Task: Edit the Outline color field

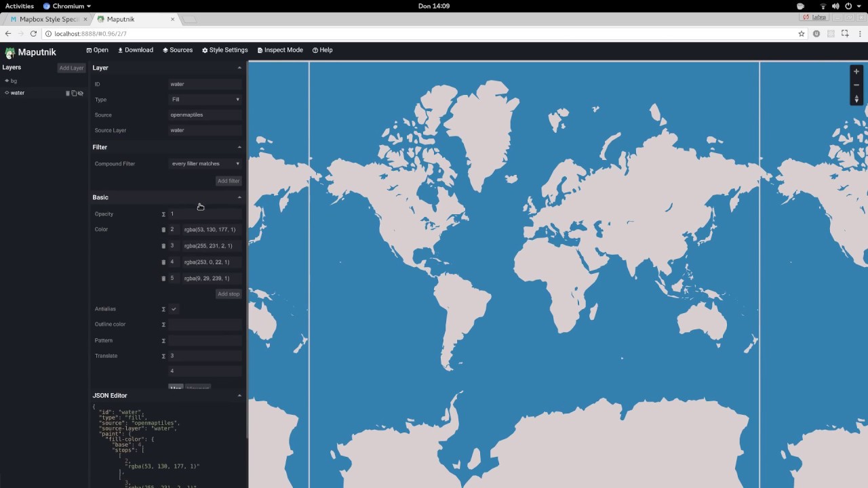Action: pyautogui.click(x=205, y=325)
